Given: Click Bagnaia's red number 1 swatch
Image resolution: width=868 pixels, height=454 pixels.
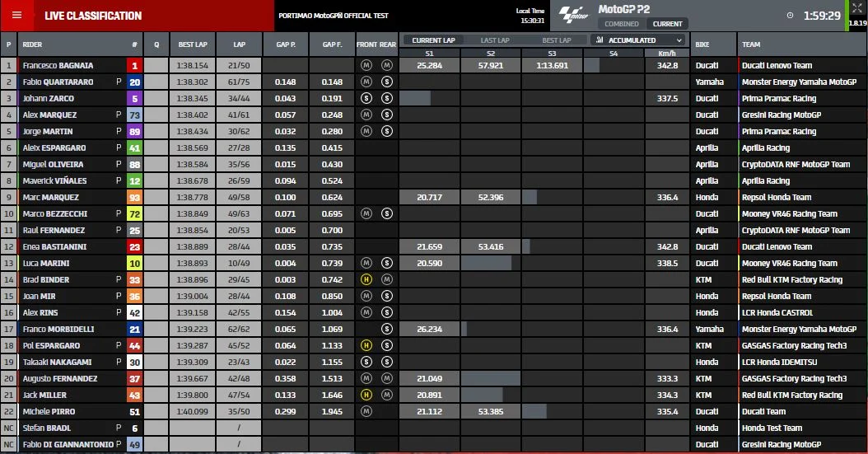Looking at the screenshot, I should pos(134,65).
